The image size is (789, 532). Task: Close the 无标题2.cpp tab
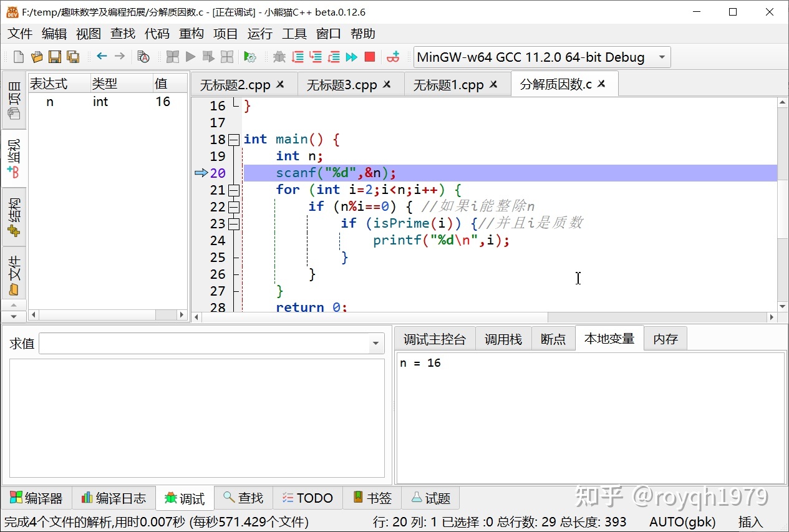280,84
